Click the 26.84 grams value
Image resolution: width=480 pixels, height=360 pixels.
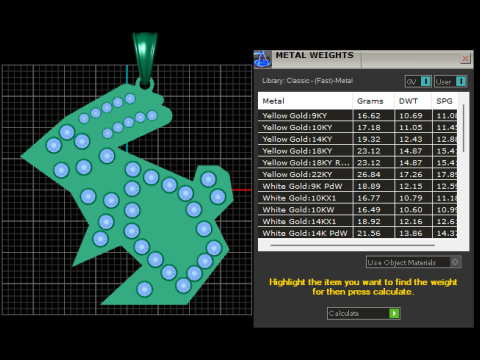[x=369, y=174]
